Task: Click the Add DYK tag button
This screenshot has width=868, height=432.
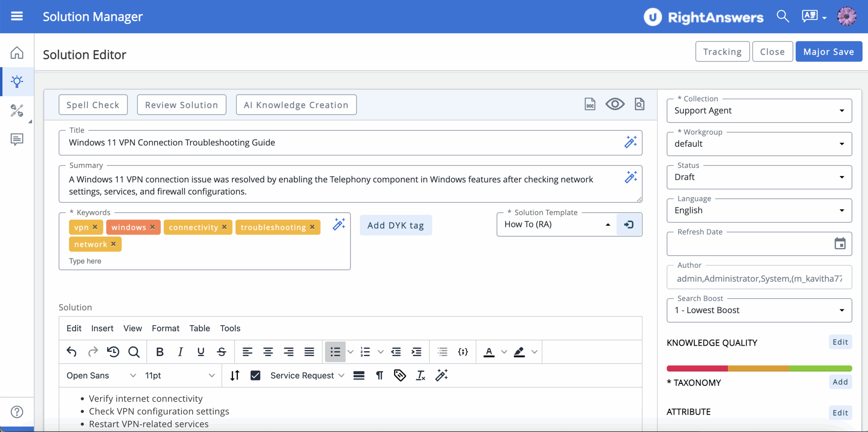Action: click(396, 225)
